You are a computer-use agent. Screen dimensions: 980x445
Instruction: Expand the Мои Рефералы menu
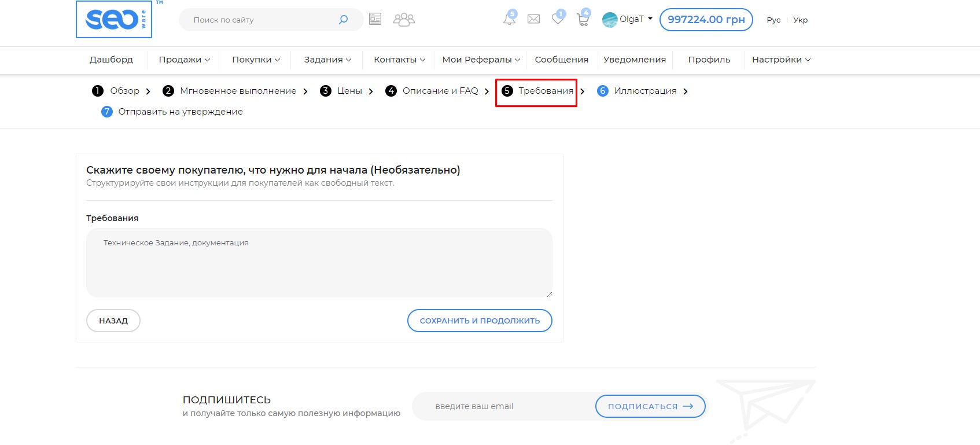(x=481, y=60)
